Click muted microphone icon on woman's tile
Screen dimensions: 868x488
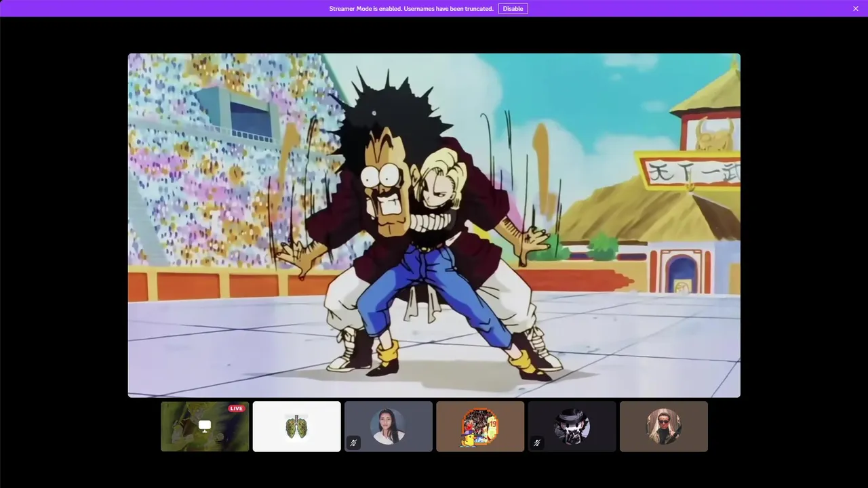353,443
